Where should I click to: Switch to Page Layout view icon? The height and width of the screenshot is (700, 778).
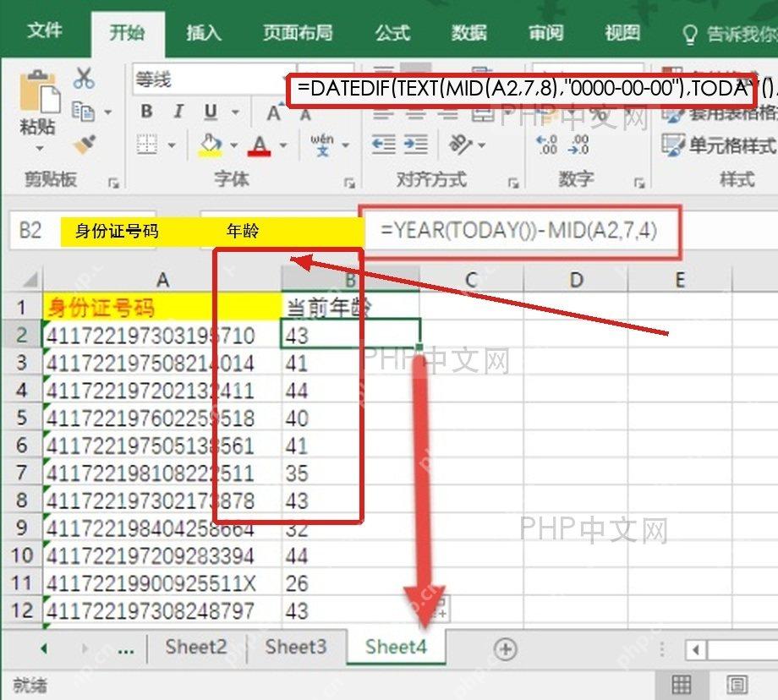(x=737, y=685)
